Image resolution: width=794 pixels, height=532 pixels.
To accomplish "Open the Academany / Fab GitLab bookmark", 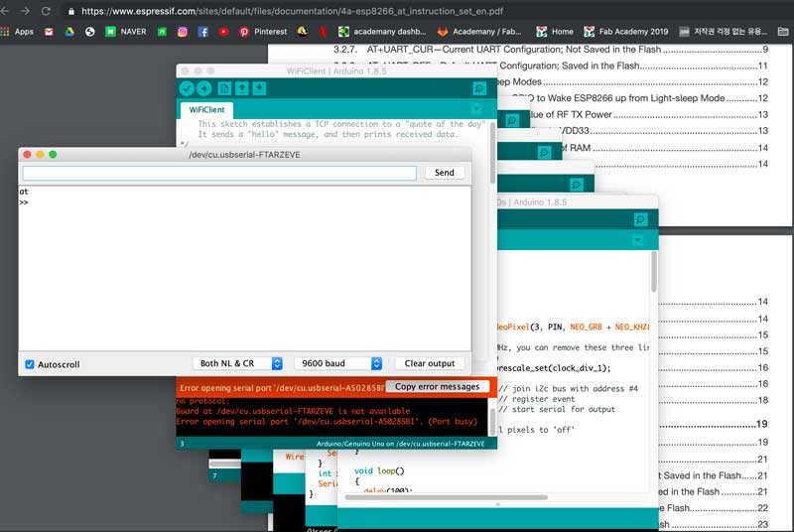I will point(479,32).
